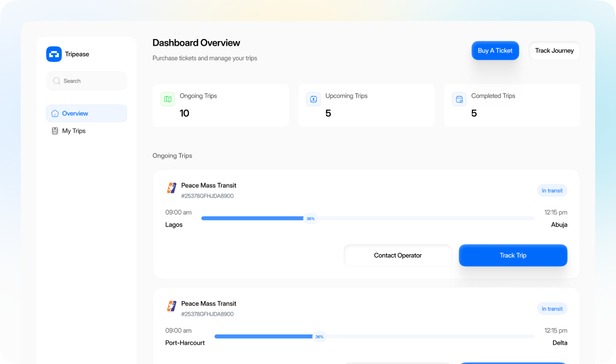Focus the Search input field

click(x=92, y=81)
